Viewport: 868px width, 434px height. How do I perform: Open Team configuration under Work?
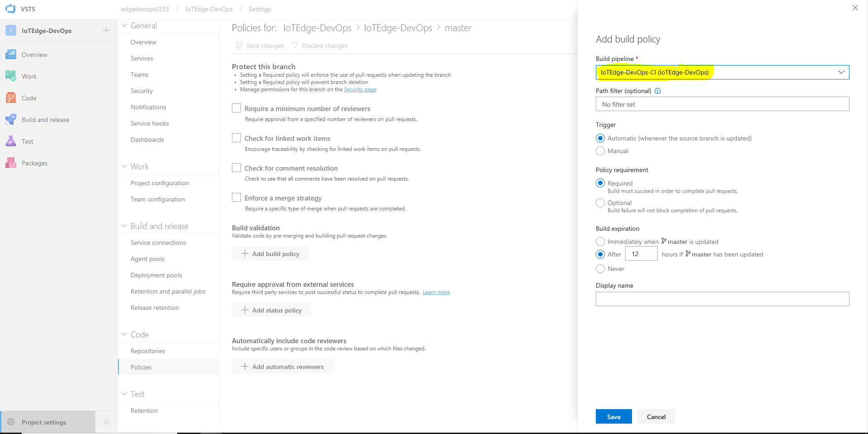coord(157,199)
